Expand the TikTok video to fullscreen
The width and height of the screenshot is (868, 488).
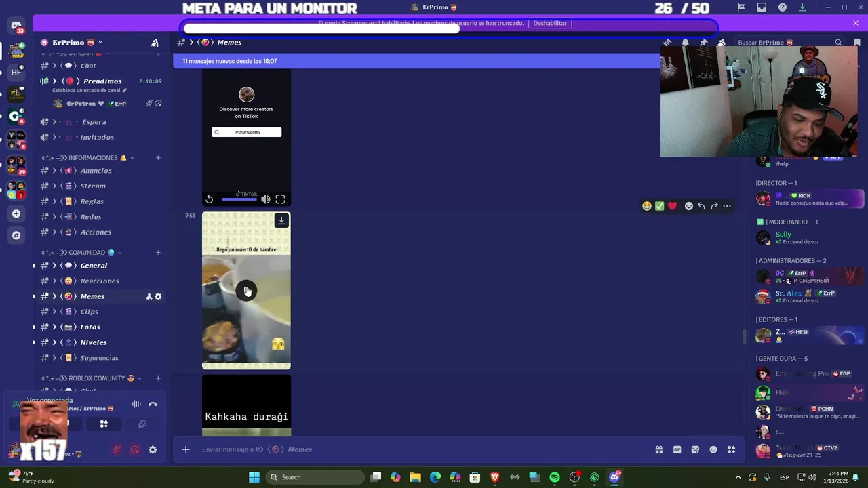tap(280, 199)
